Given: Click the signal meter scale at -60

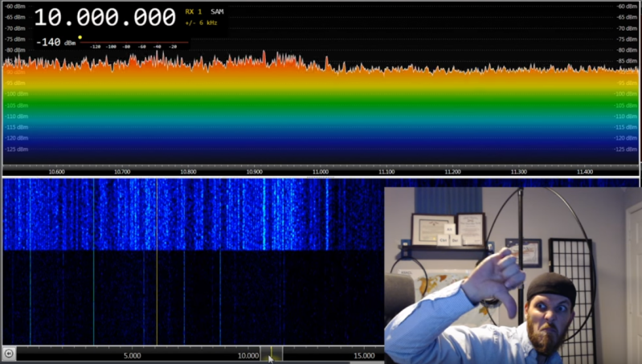Looking at the screenshot, I should click(x=142, y=47).
